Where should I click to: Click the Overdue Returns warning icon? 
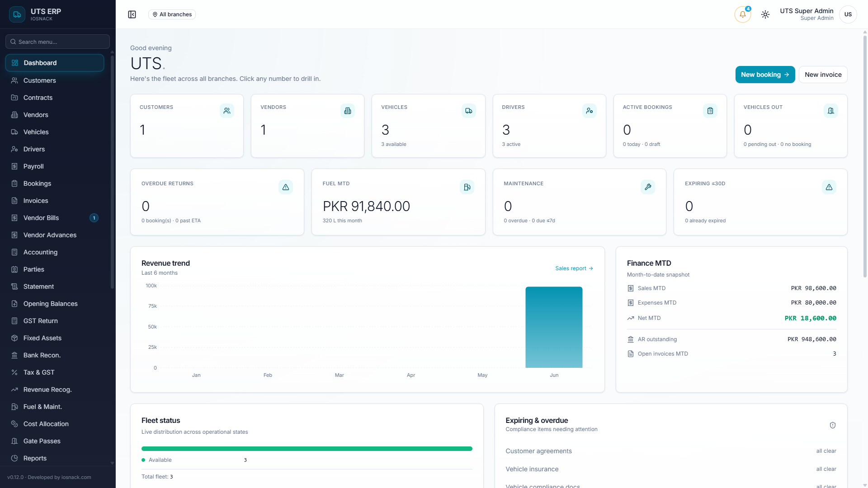click(x=286, y=187)
